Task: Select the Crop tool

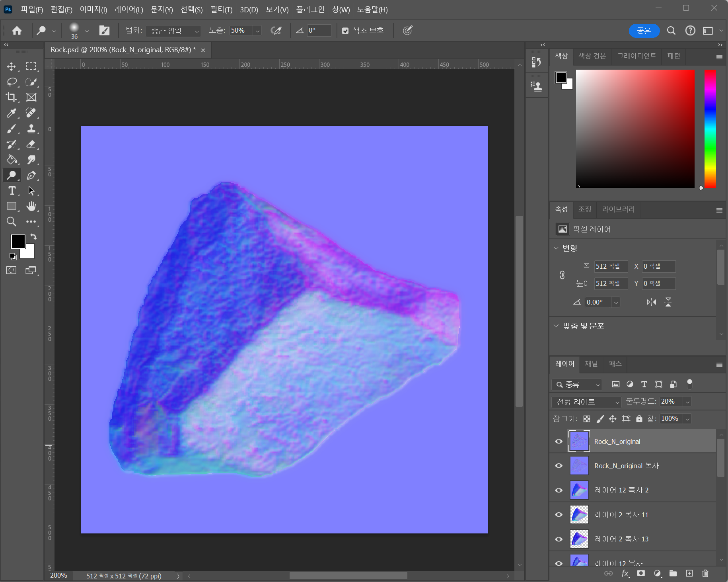Action: [x=12, y=98]
